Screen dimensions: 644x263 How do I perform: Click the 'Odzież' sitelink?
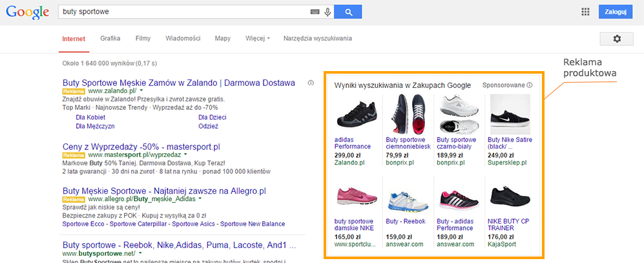[x=208, y=126]
